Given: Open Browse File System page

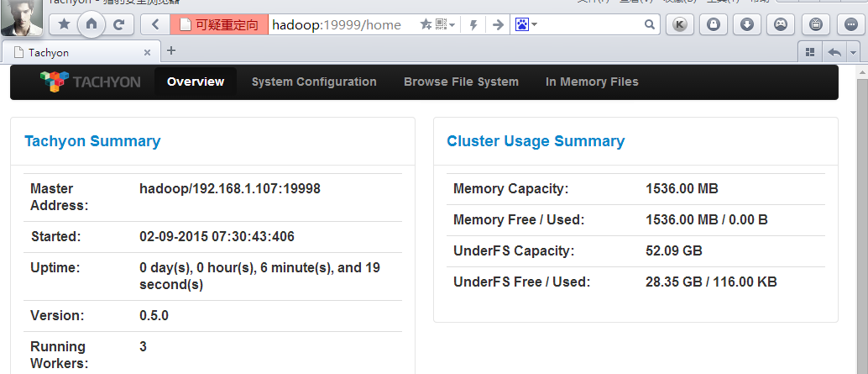Looking at the screenshot, I should tap(461, 82).
